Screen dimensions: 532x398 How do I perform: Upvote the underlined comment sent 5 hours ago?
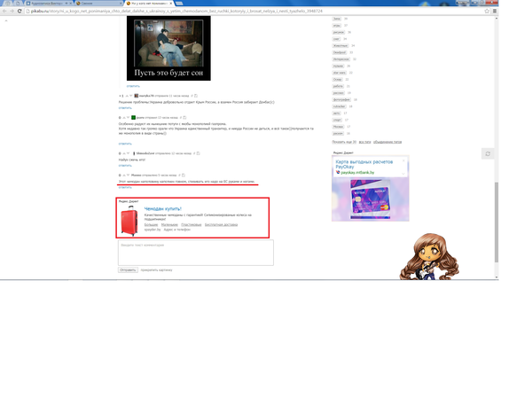pyautogui.click(x=124, y=176)
